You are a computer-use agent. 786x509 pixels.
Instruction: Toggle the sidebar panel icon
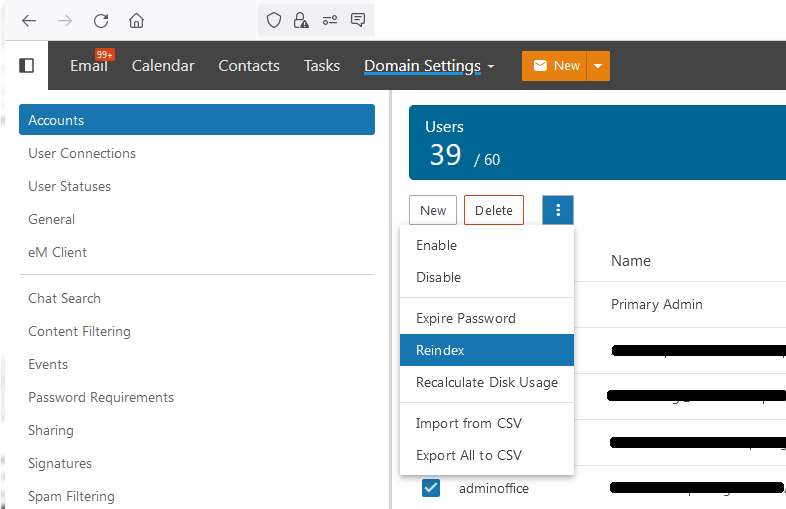coord(27,66)
